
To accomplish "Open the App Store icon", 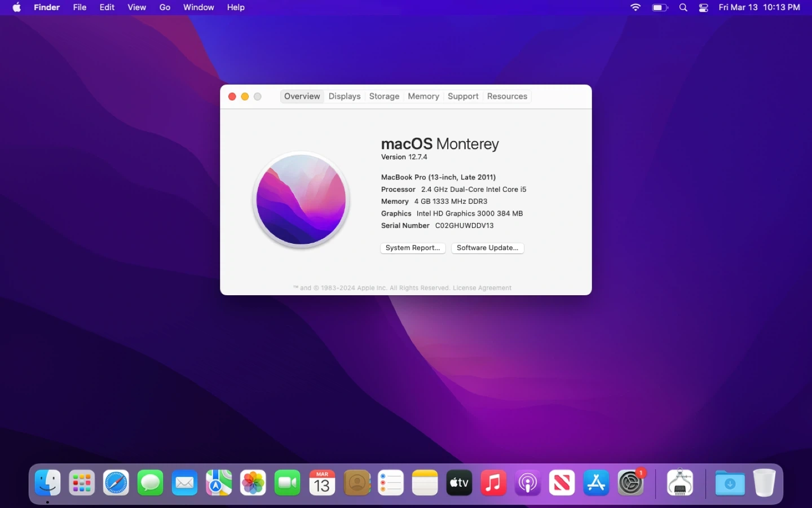I will pyautogui.click(x=596, y=483).
